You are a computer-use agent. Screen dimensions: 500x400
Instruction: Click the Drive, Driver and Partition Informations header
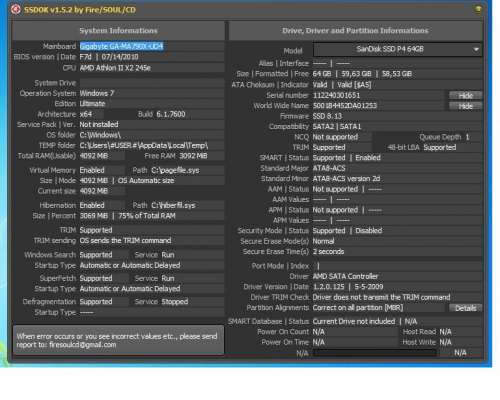click(x=355, y=31)
